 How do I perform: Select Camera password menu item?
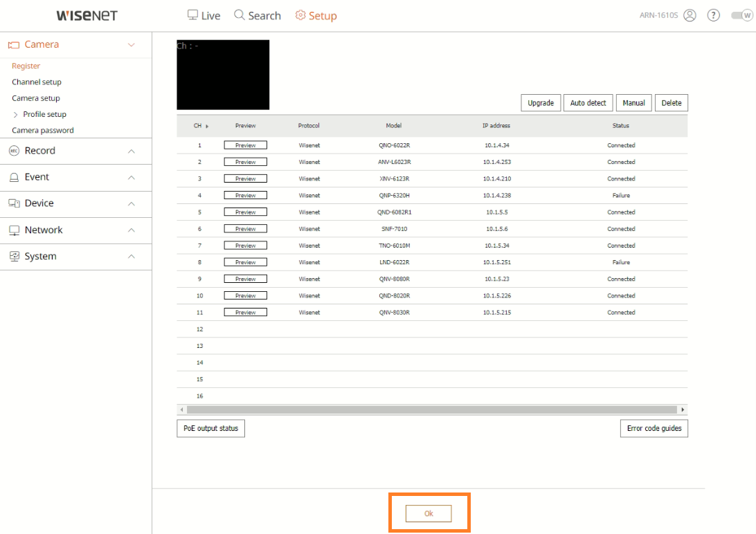click(43, 131)
